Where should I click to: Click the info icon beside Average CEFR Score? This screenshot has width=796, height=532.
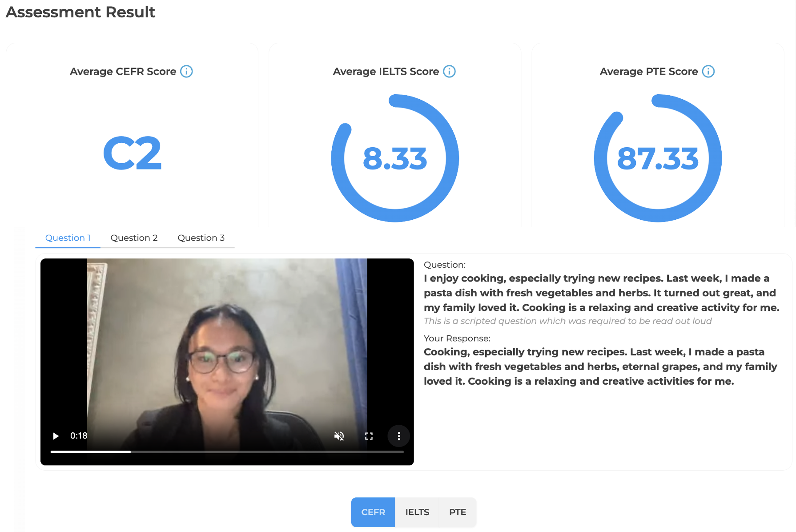[186, 72]
